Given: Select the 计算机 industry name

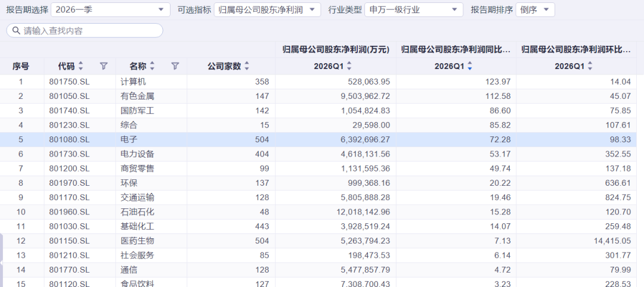Looking at the screenshot, I should (x=133, y=82).
